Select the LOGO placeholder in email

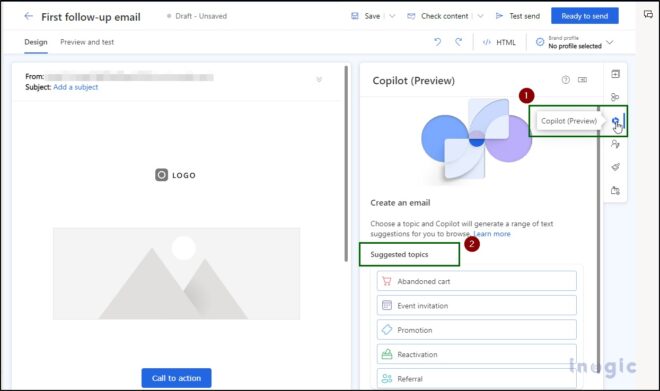tap(175, 175)
